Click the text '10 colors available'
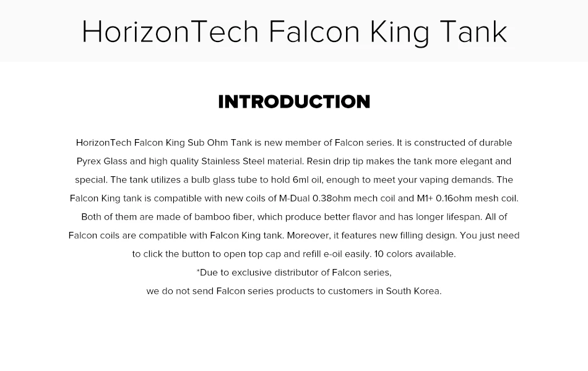The height and width of the screenshot is (371, 588). coord(415,254)
